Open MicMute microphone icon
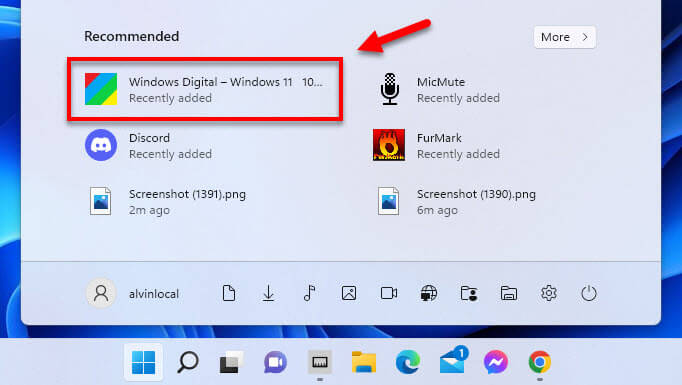 [390, 89]
